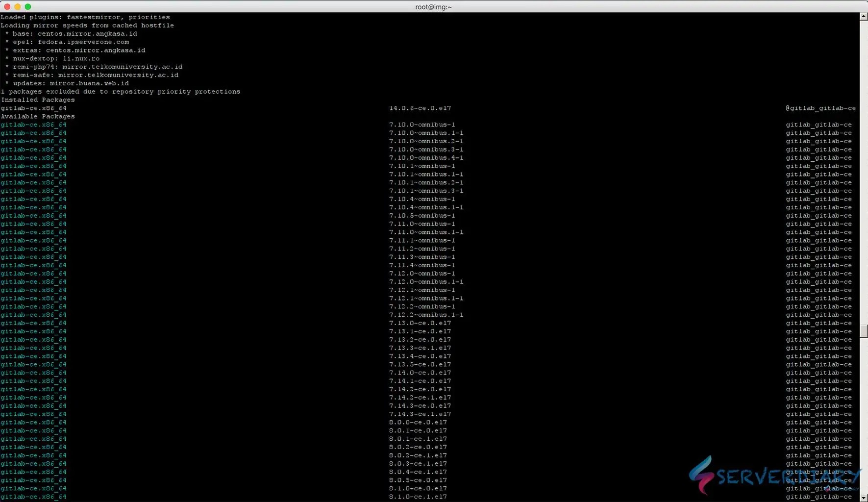Click version 7.12.0~omnibus.1-1
The height and width of the screenshot is (502, 868).
tap(426, 282)
